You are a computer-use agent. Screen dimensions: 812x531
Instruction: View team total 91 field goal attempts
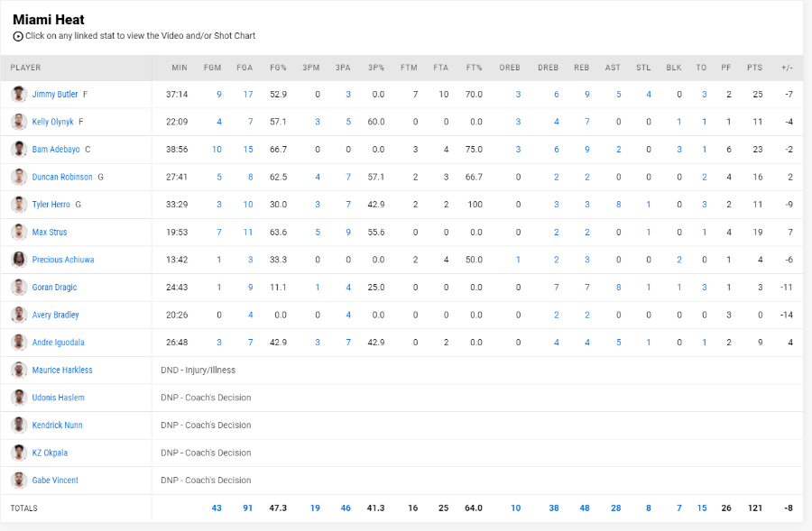click(247, 508)
